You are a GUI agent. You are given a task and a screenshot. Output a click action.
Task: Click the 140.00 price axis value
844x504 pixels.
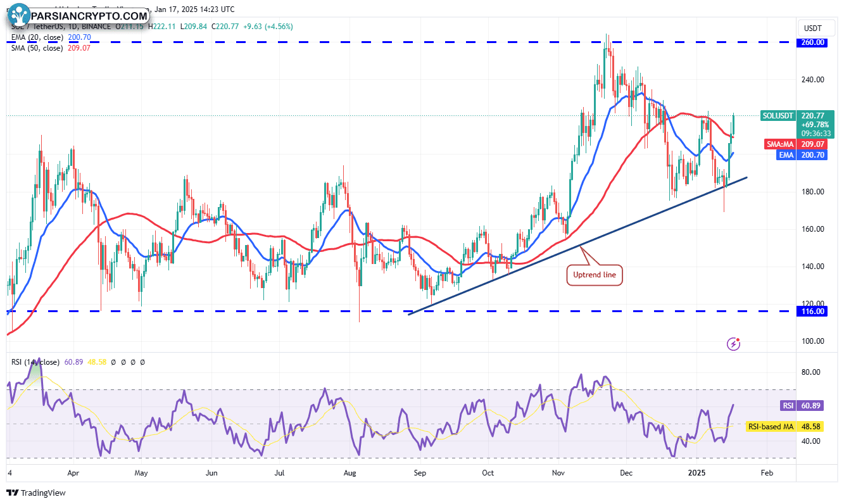coord(814,267)
